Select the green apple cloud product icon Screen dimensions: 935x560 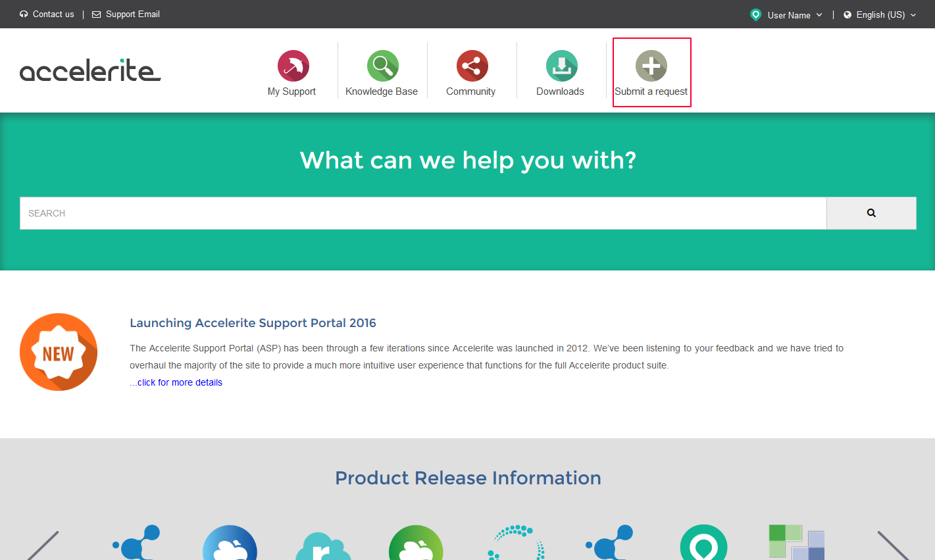click(416, 543)
